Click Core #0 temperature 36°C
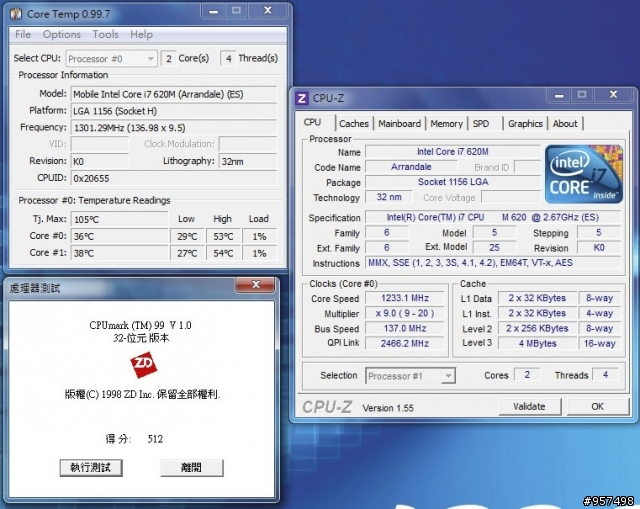Viewport: 640px width, 509px height. click(x=119, y=236)
